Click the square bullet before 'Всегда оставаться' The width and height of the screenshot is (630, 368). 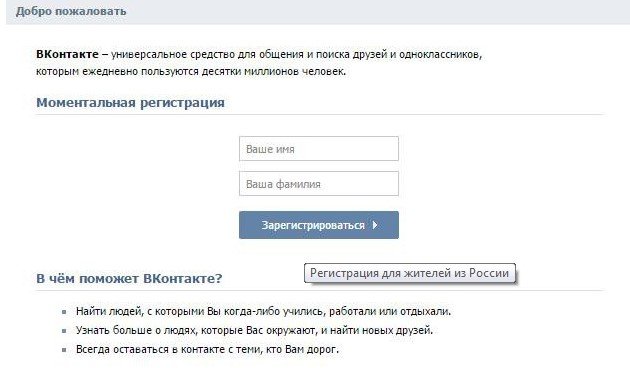[64, 350]
